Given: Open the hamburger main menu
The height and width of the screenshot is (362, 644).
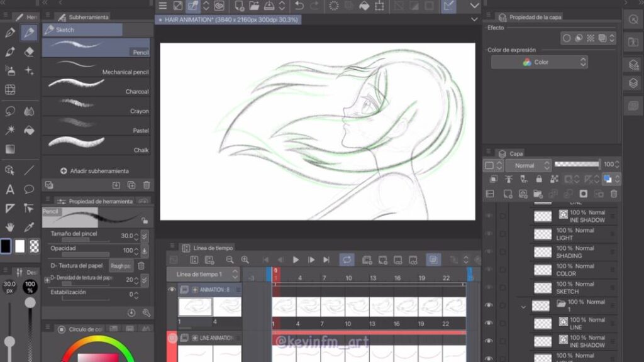Looking at the screenshot, I should 163,6.
